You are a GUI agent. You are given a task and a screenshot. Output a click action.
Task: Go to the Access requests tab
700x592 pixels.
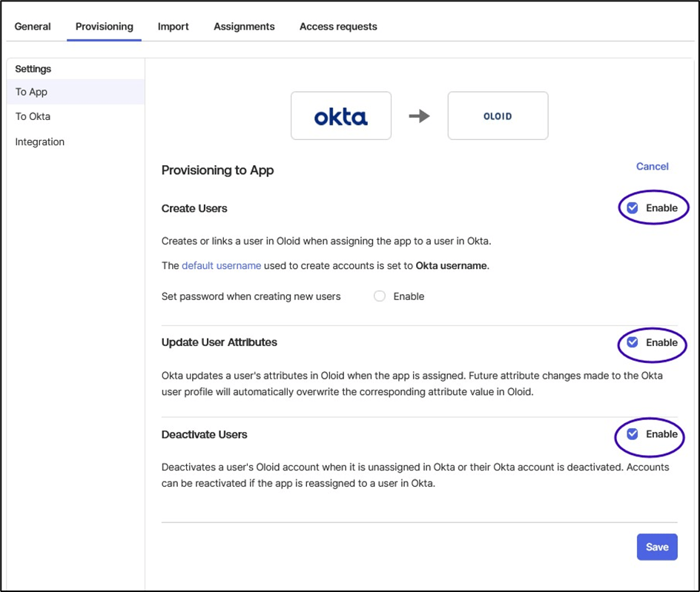[x=338, y=27]
